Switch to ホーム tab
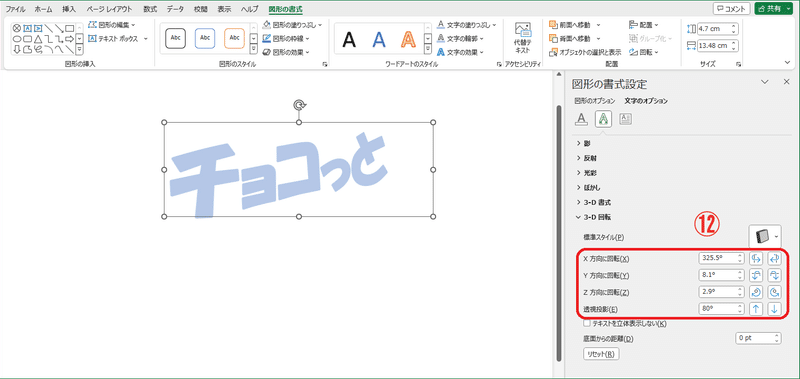The width and height of the screenshot is (800, 379). click(x=43, y=9)
